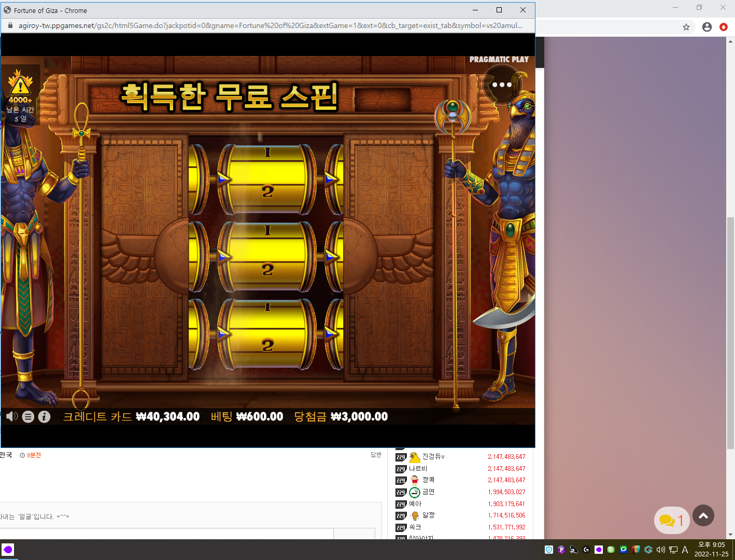Click the win amount ₩3,000.00
Viewport: 735px width, 560px height.
359,416
